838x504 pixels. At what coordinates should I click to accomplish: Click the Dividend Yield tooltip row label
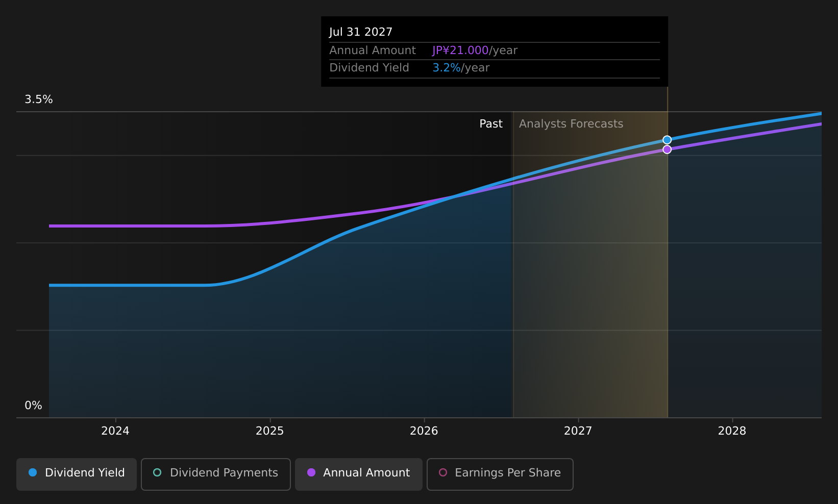pyautogui.click(x=369, y=68)
